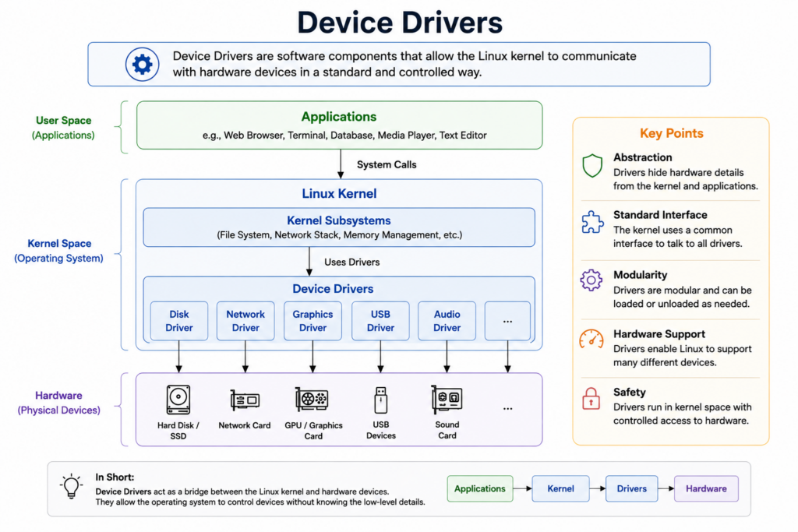Image resolution: width=798 pixels, height=532 pixels.
Task: Click the Kernel Subsystems heading
Action: click(x=339, y=220)
